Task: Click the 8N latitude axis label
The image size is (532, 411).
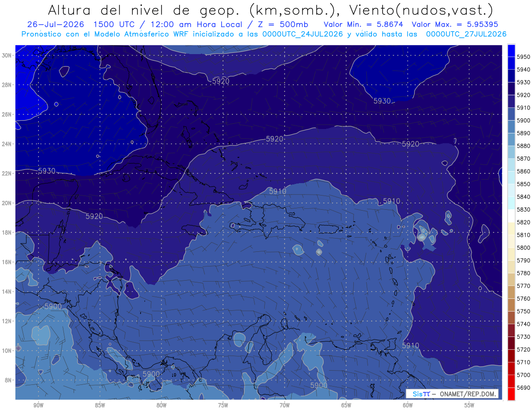Action: (x=8, y=380)
